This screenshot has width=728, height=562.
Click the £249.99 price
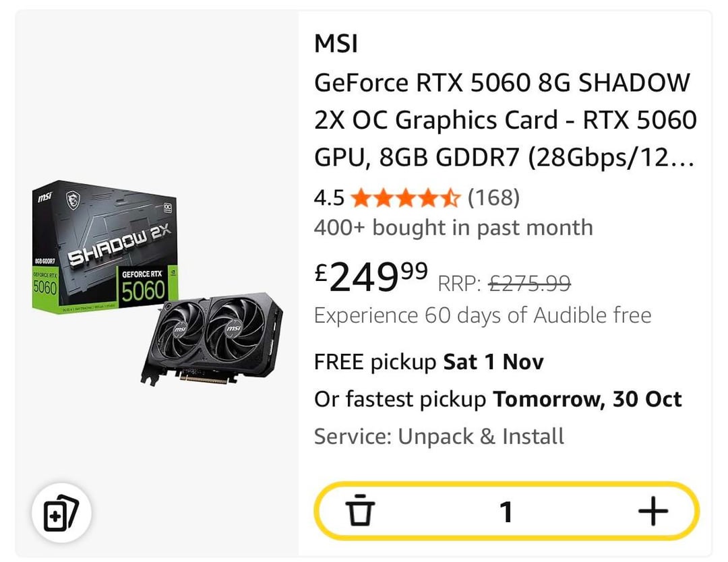(x=371, y=277)
